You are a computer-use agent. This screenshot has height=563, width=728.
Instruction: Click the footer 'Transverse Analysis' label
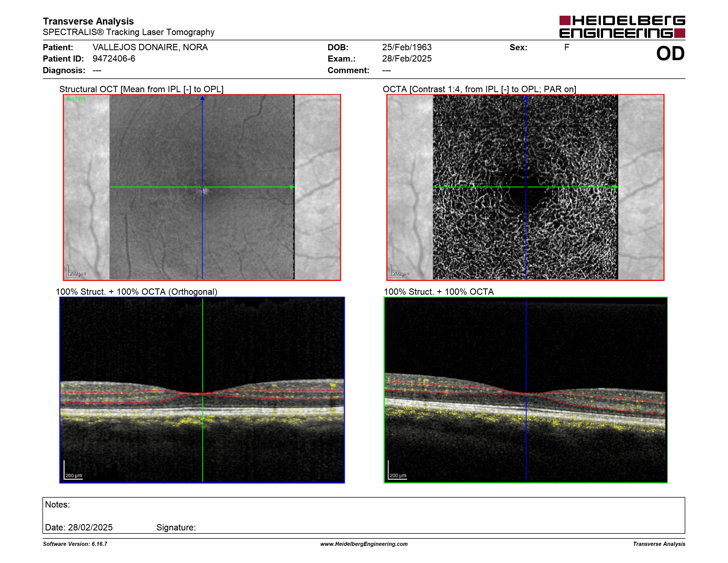coord(659,544)
